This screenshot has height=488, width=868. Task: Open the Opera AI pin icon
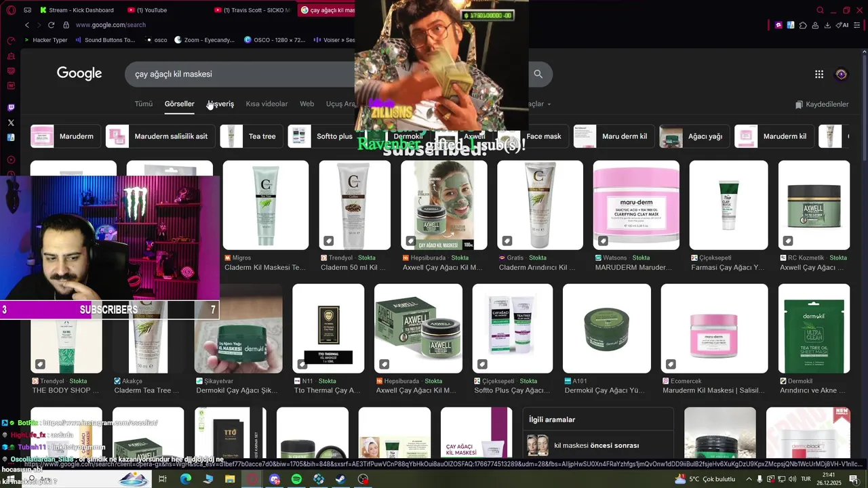842,25
